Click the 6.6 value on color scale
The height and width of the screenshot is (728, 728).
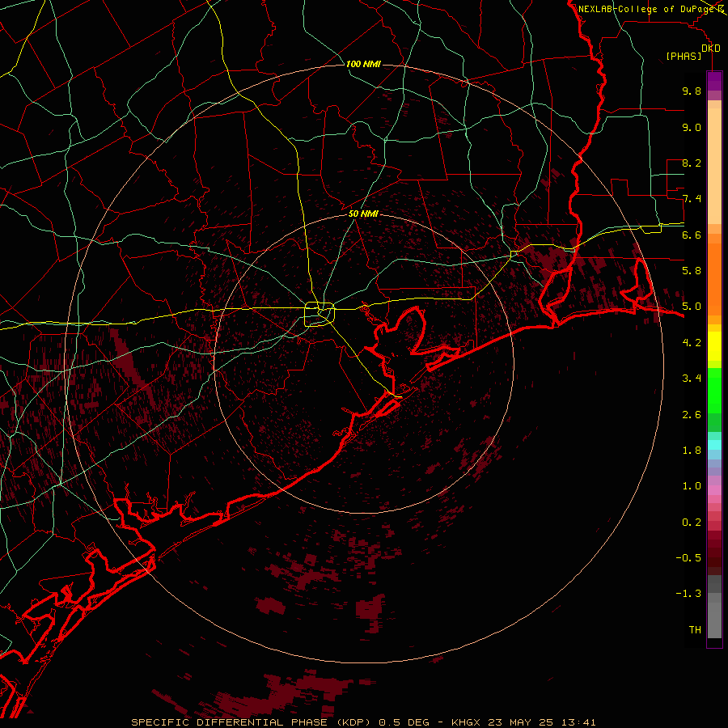[692, 235]
